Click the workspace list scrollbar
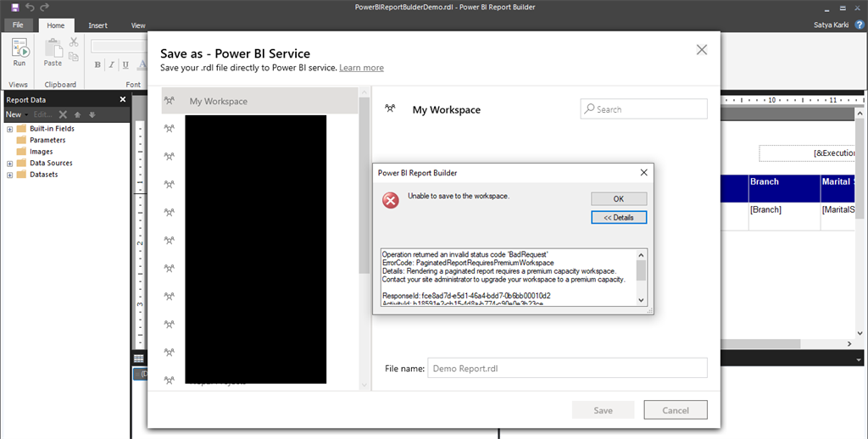Image resolution: width=868 pixels, height=439 pixels. pyautogui.click(x=364, y=186)
